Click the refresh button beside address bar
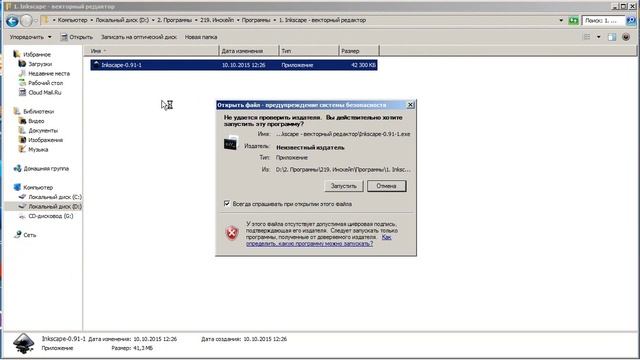Image resolution: width=640 pixels, height=360 pixels. 573,20
